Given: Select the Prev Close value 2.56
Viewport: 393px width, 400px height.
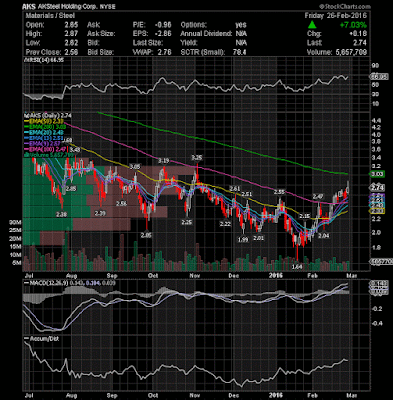Looking at the screenshot, I should tap(71, 52).
